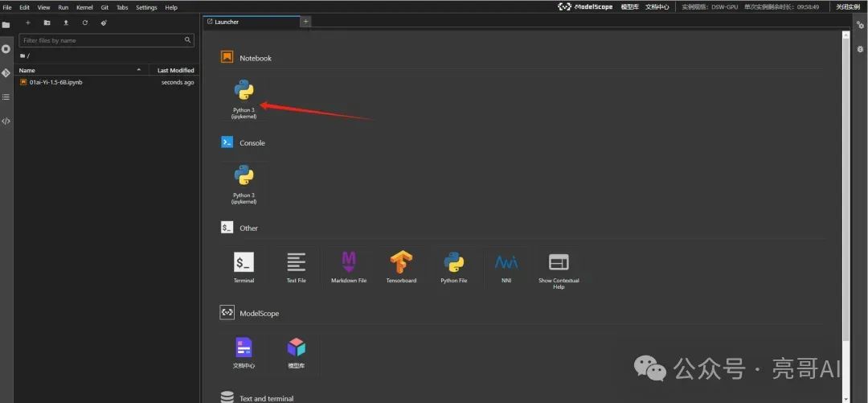Click the Git clone icon in file toolbar
This screenshot has height=403, width=868.
pyautogui.click(x=104, y=23)
